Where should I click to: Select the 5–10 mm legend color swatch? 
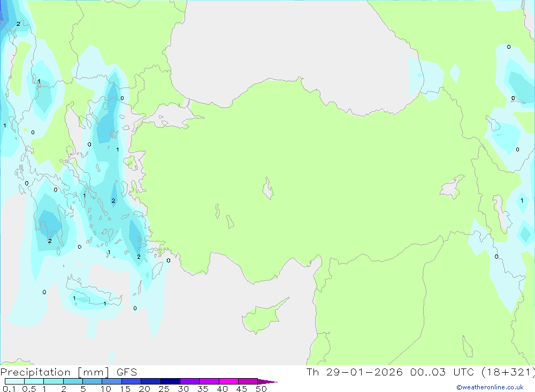[93, 381]
